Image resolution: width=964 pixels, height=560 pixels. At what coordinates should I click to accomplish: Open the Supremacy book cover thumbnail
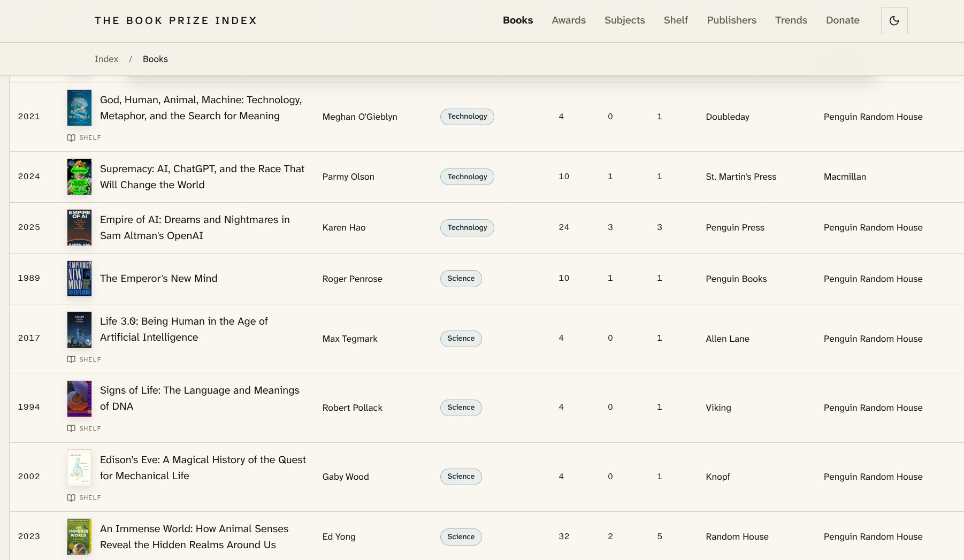tap(79, 177)
